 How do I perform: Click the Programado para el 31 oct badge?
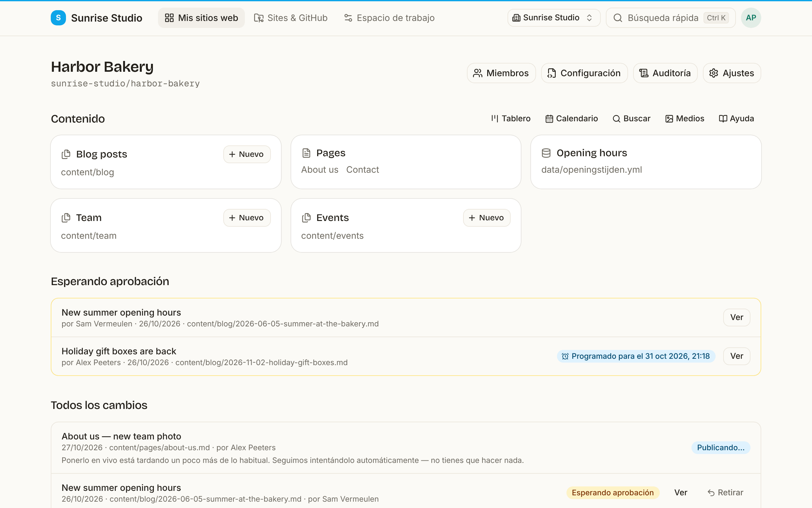[x=636, y=356]
